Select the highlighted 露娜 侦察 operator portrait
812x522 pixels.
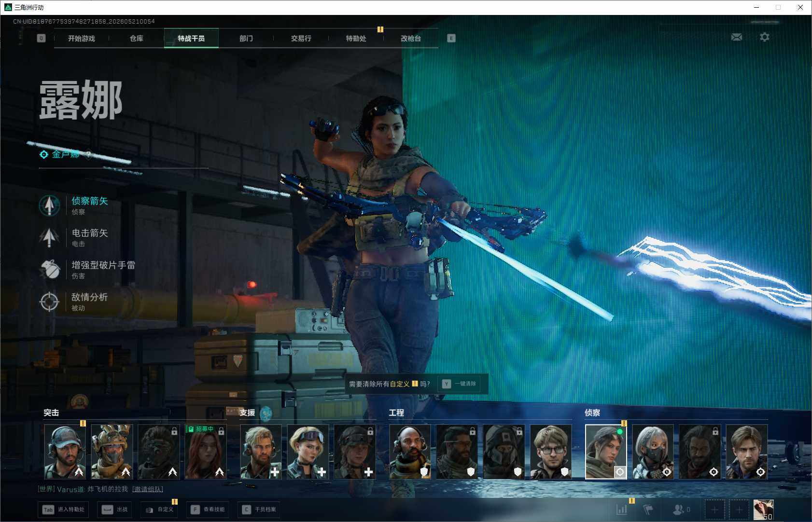point(606,452)
